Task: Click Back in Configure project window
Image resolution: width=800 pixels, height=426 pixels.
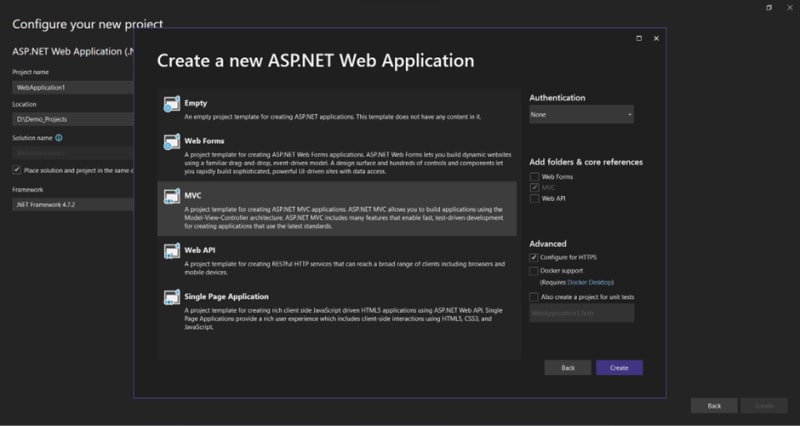Action: [714, 406]
